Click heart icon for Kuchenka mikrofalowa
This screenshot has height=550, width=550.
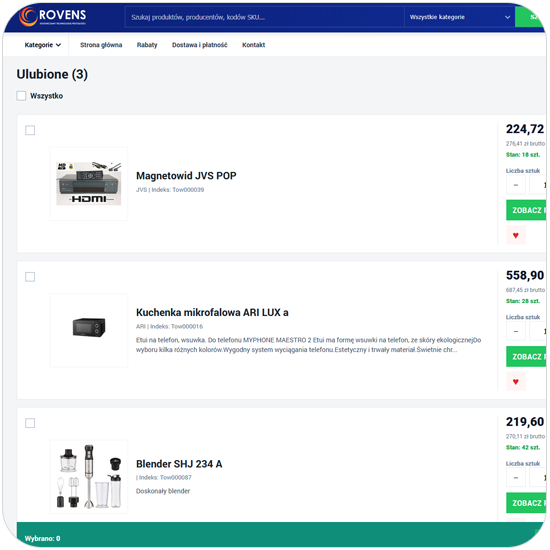(x=515, y=382)
